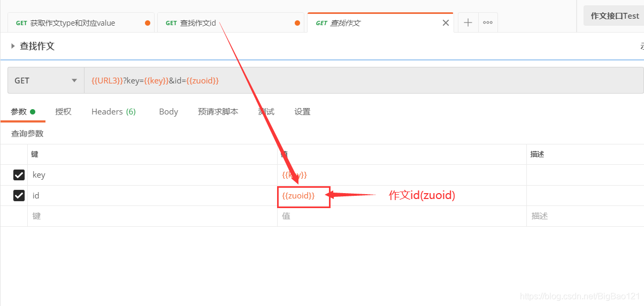644x306 pixels.
Task: Click the key parameter name cell
Action: pyautogui.click(x=152, y=175)
